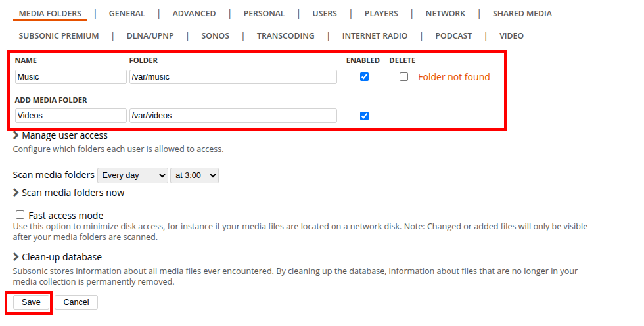This screenshot has height=326, width=644.
Task: Open the Clean-up database link
Action: (62, 257)
